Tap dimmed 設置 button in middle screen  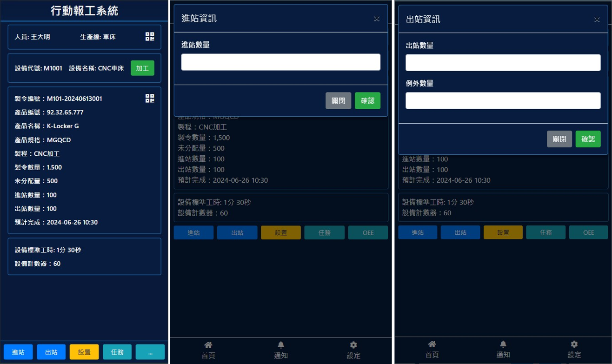[x=281, y=233]
